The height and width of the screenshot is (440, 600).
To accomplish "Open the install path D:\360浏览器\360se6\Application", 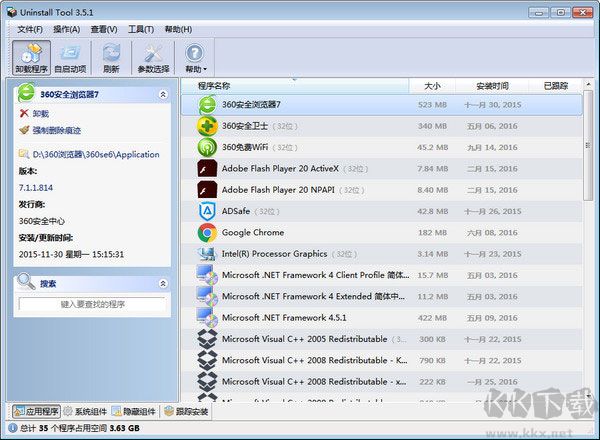I will click(96, 155).
